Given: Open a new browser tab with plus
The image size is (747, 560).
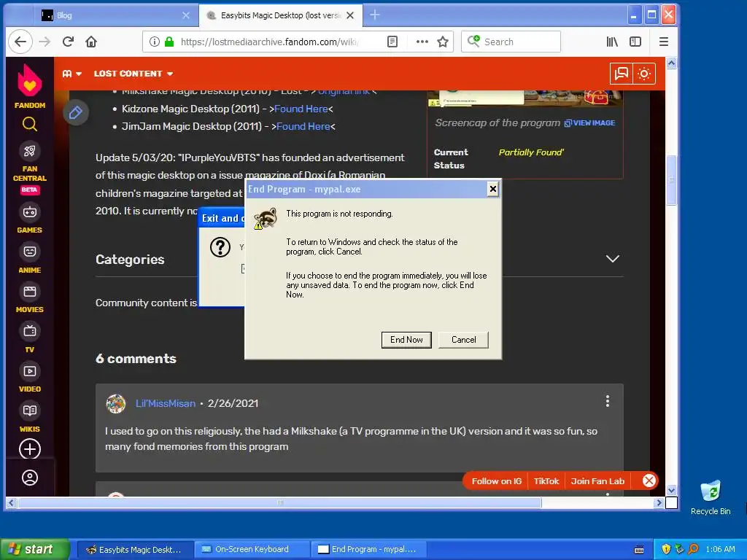Looking at the screenshot, I should coord(374,15).
